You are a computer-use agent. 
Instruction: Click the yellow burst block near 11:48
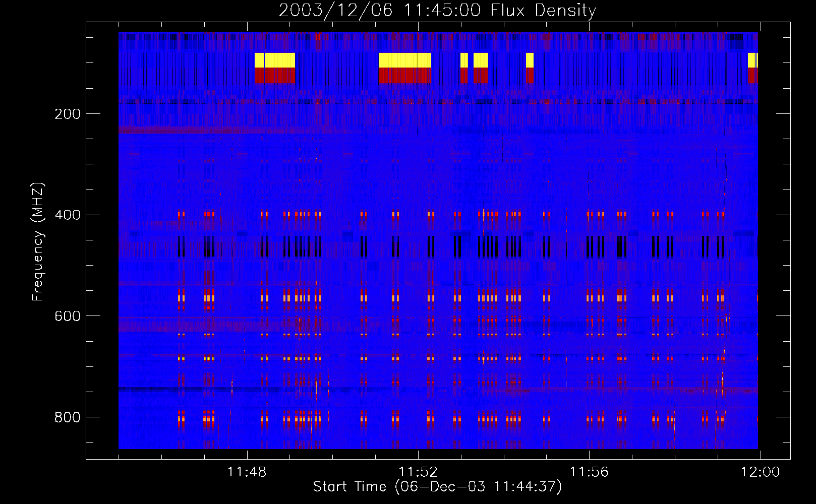[x=275, y=60]
